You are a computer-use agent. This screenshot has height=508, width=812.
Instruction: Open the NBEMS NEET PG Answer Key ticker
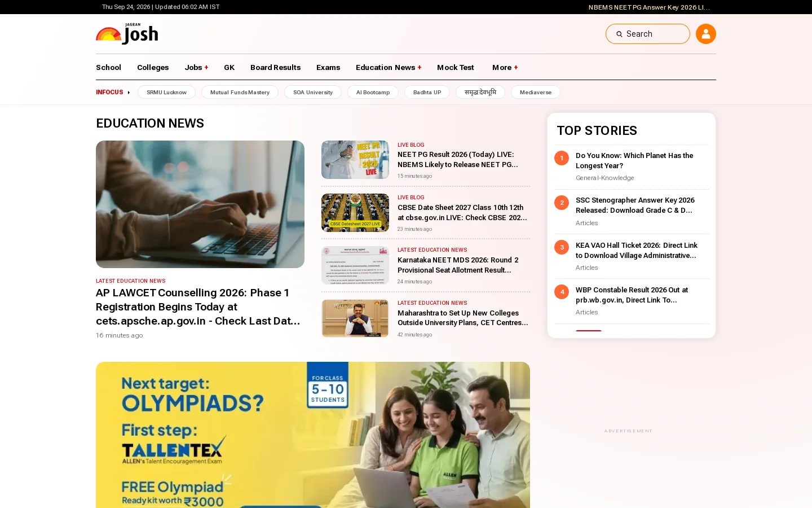(x=649, y=7)
